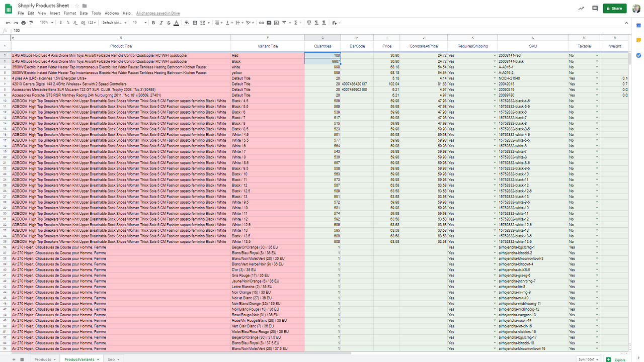This screenshot has width=644, height=362.
Task: Print the spreadsheet
Action: click(x=23, y=23)
